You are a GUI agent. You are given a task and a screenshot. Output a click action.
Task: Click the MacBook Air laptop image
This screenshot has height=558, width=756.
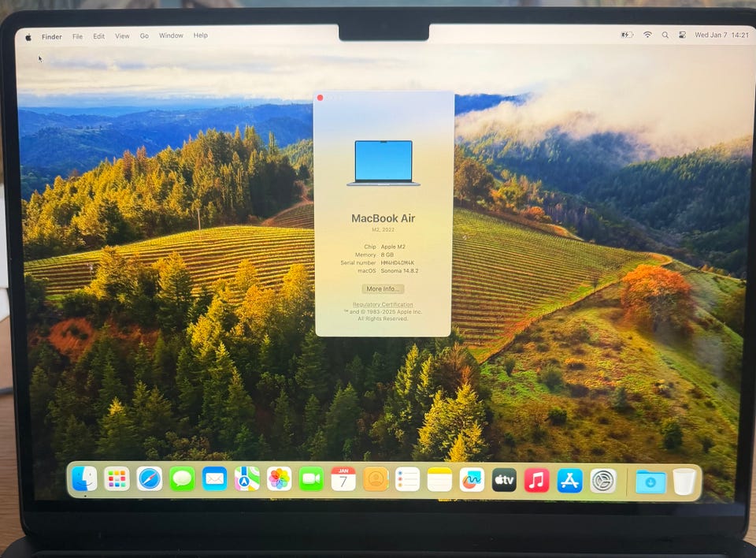384,163
